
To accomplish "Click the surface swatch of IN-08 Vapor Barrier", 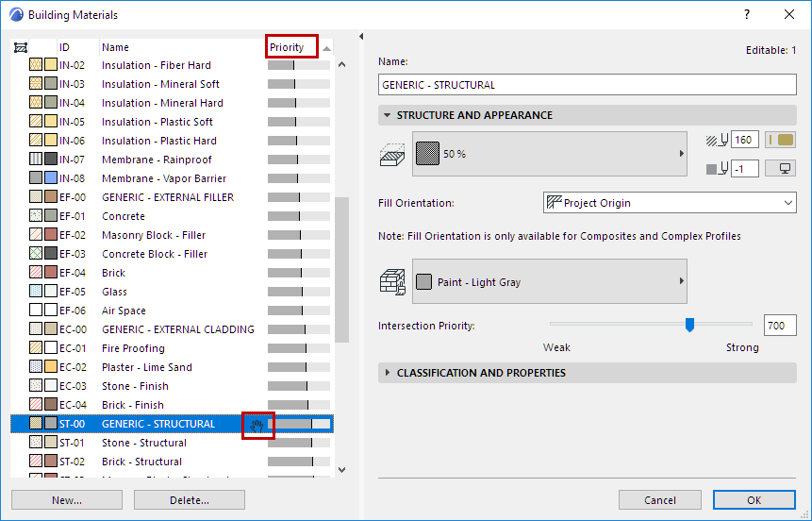I will [x=51, y=178].
